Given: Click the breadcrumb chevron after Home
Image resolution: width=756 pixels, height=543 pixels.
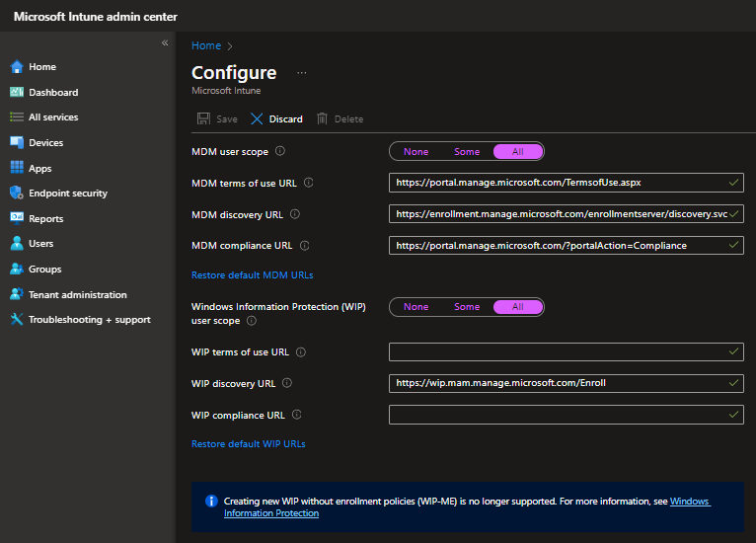Looking at the screenshot, I should tap(230, 46).
